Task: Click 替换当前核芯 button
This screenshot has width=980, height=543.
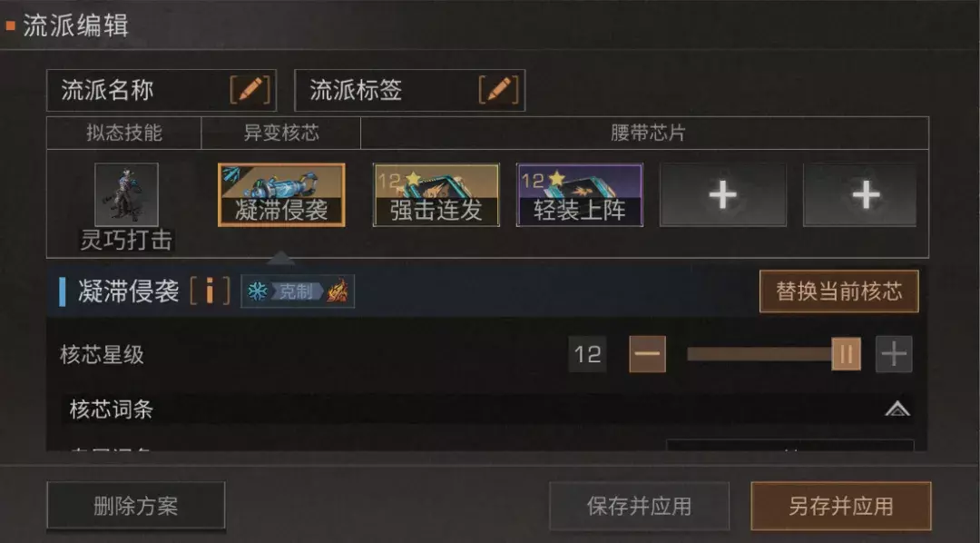Action: click(x=838, y=291)
